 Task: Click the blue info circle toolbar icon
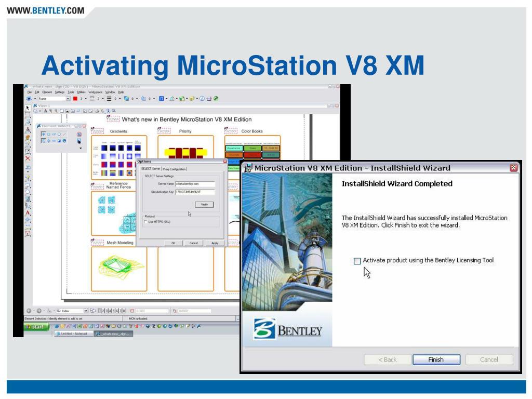(x=202, y=98)
